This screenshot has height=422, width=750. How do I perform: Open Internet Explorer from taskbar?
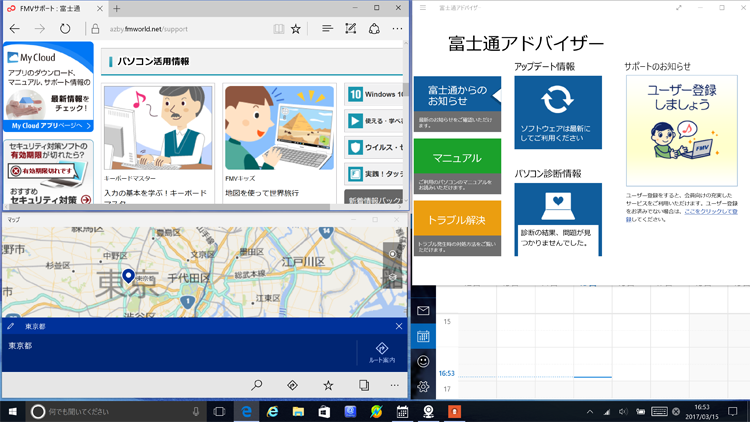(273, 411)
